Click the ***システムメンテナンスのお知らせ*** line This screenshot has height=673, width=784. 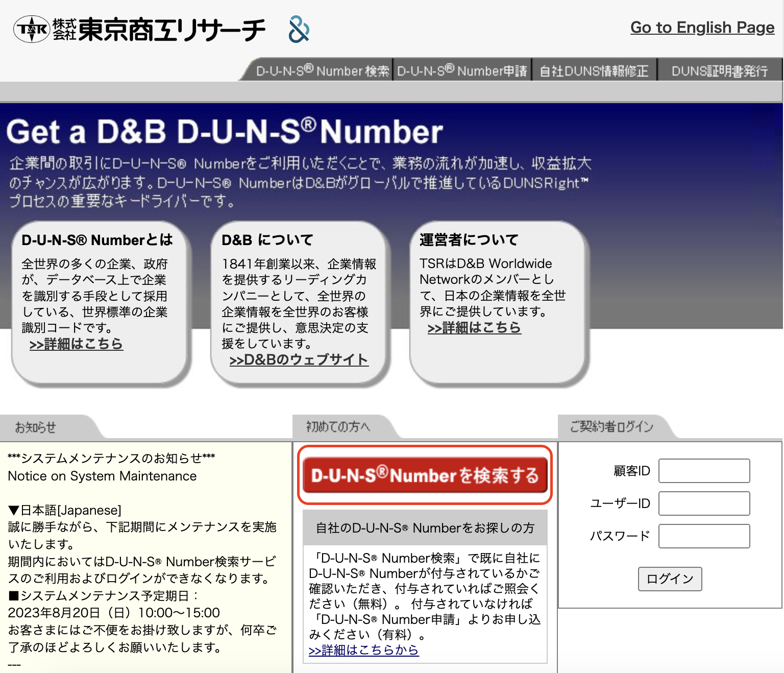pyautogui.click(x=111, y=458)
